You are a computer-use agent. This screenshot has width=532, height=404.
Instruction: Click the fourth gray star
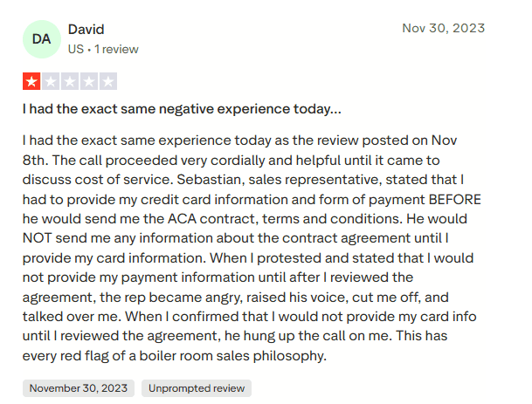point(88,82)
